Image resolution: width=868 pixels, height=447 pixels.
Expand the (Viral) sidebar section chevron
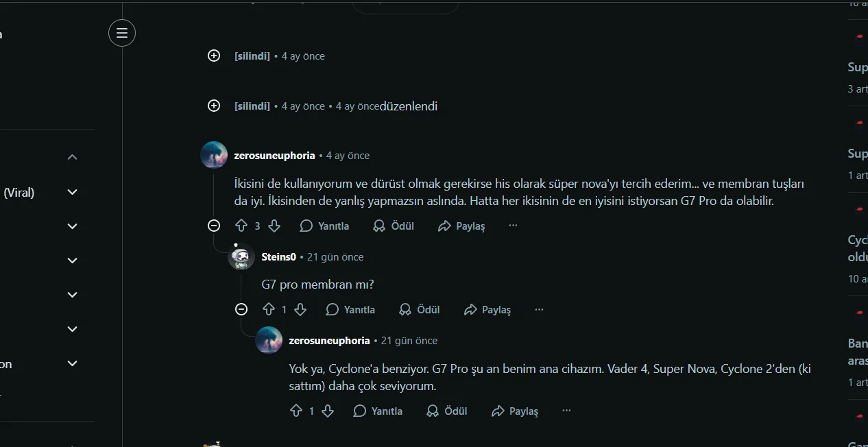tap(73, 192)
